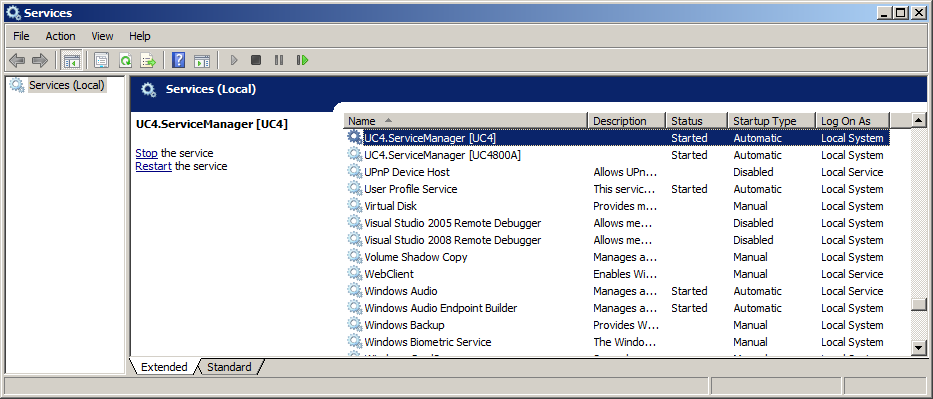
Task: Click the Back arrow toolbar icon
Action: coord(17,60)
